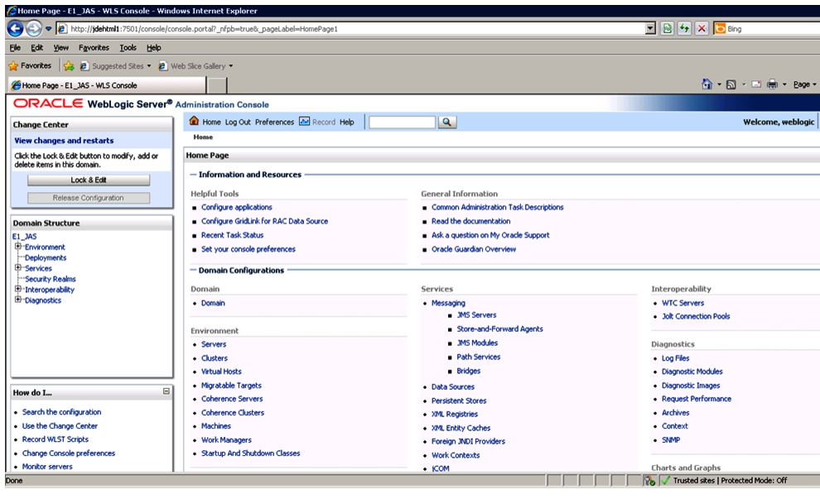The height and width of the screenshot is (504, 820).
Task: Open Jolt Connection Pools link
Action: pyautogui.click(x=696, y=316)
